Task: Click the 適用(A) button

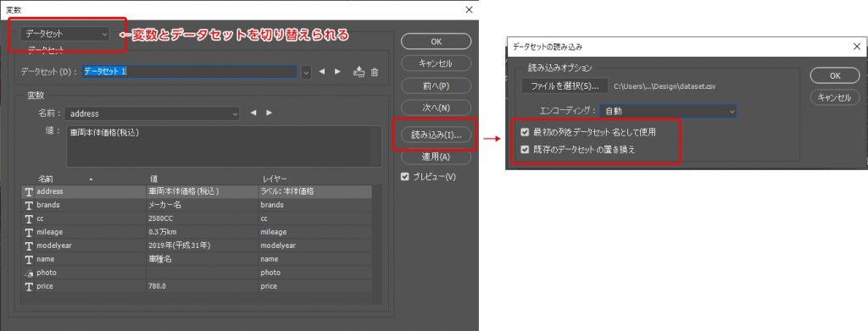Action: click(x=437, y=157)
